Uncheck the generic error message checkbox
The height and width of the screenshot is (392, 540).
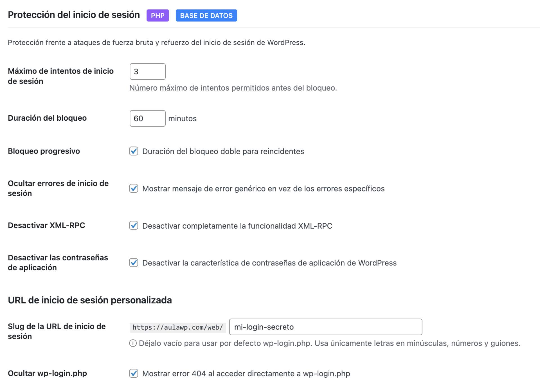pos(134,188)
